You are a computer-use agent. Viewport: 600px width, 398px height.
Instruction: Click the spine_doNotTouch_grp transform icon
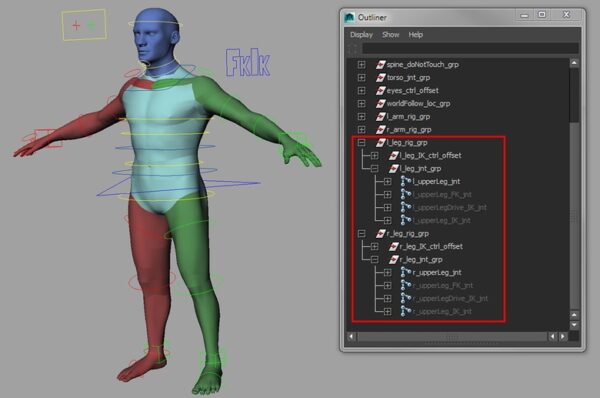[380, 64]
